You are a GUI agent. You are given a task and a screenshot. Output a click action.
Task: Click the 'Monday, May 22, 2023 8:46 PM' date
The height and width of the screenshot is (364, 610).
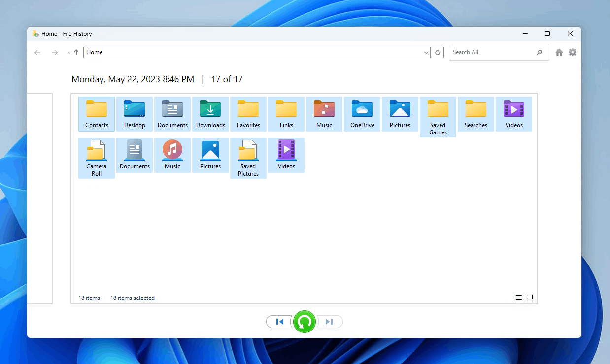coord(133,79)
